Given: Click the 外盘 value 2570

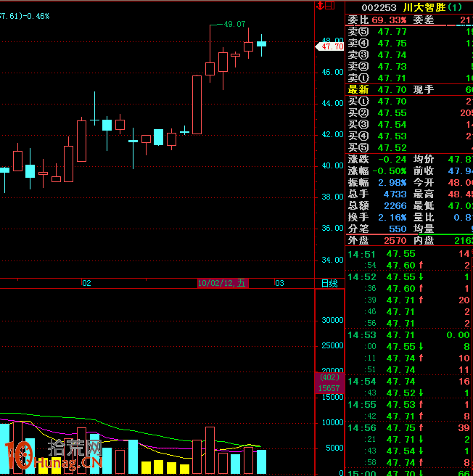Looking at the screenshot, I should [x=395, y=240].
